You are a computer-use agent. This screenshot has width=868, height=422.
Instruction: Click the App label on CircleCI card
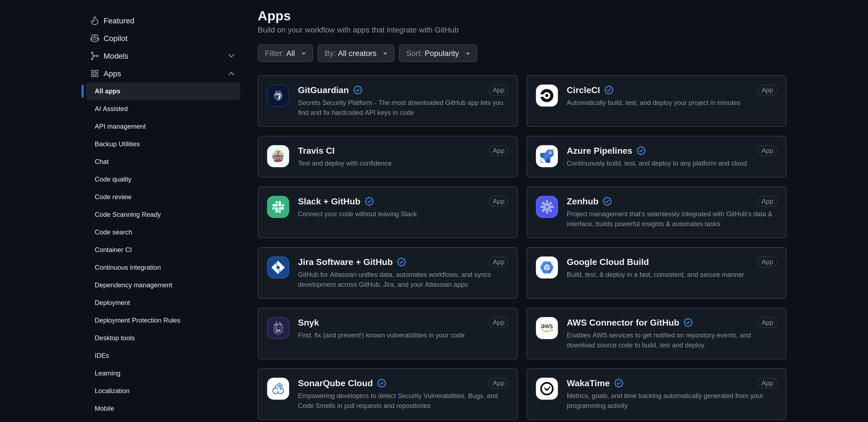767,90
